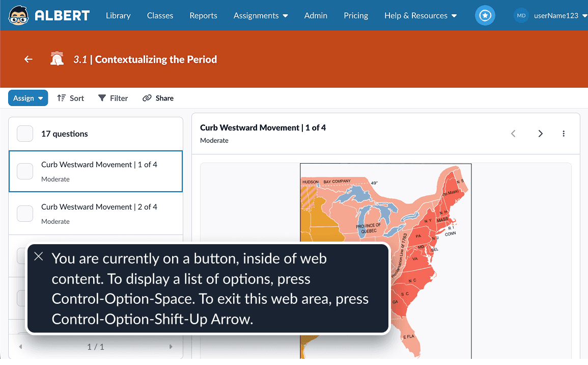
Task: Open the Assignments dropdown menu
Action: (261, 16)
